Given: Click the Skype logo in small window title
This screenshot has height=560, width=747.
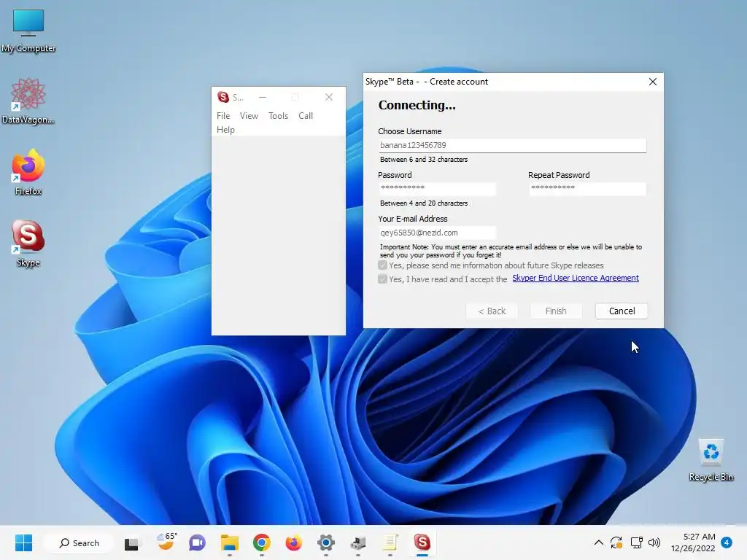Looking at the screenshot, I should (223, 97).
